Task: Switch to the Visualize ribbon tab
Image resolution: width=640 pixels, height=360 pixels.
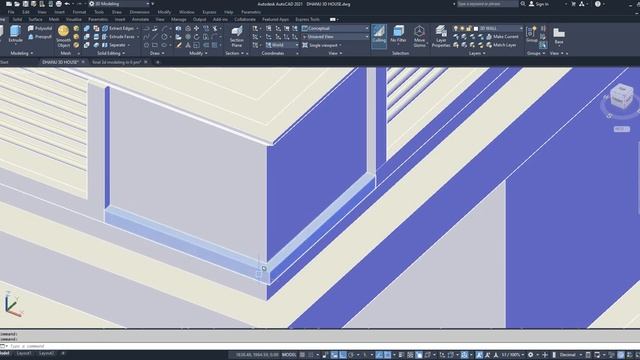Action: click(73, 19)
